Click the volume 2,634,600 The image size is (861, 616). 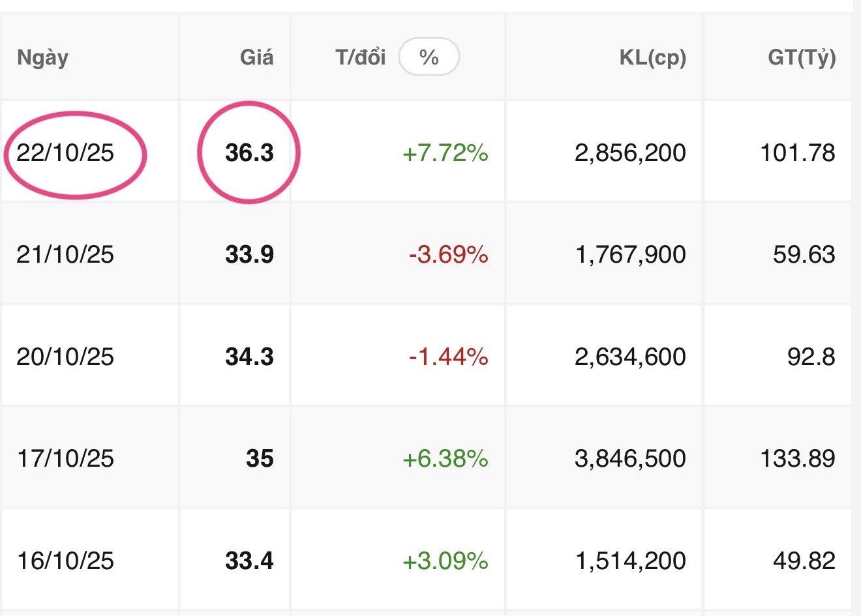coord(630,357)
